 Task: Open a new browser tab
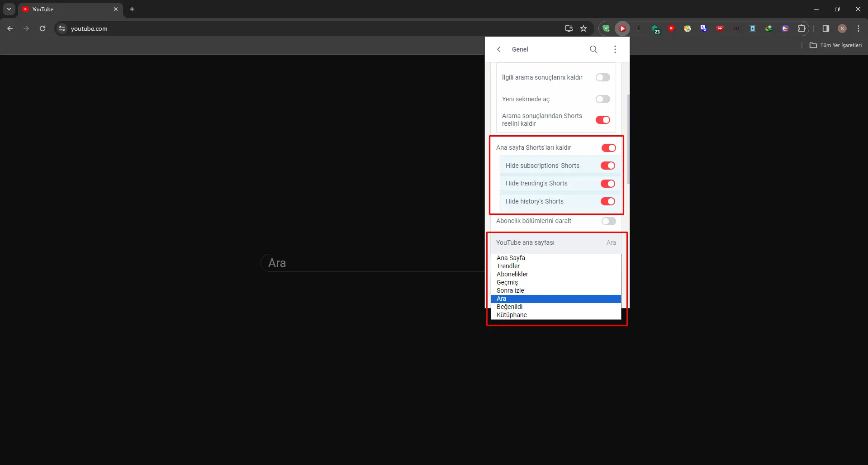pyautogui.click(x=132, y=9)
